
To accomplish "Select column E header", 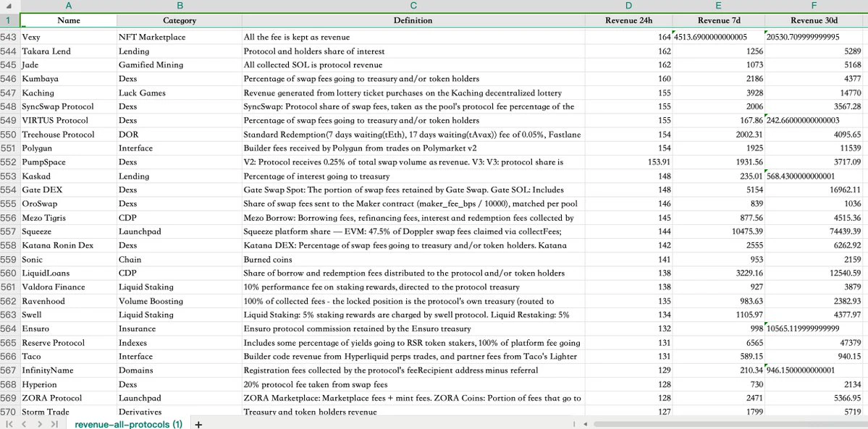I will pos(718,6).
